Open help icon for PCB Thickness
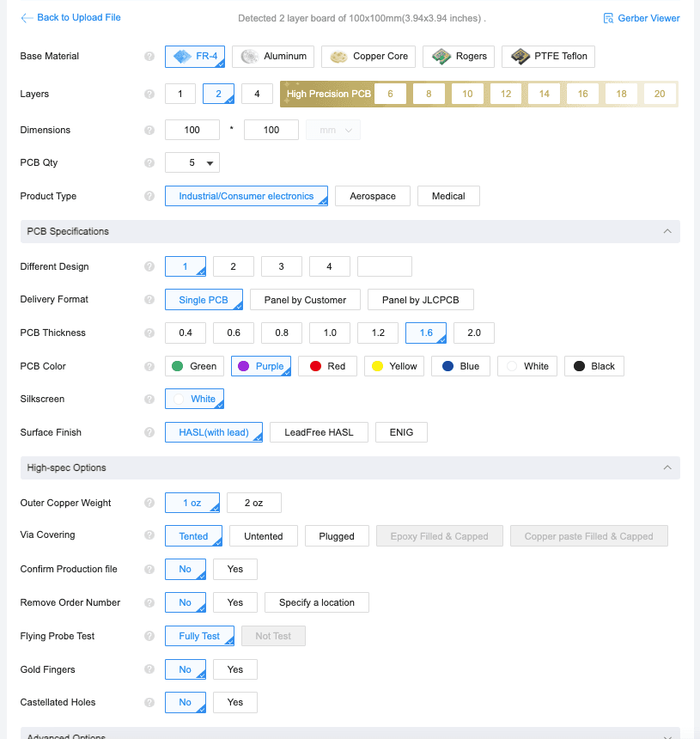Screen dimensions: 700x739 (149, 333)
